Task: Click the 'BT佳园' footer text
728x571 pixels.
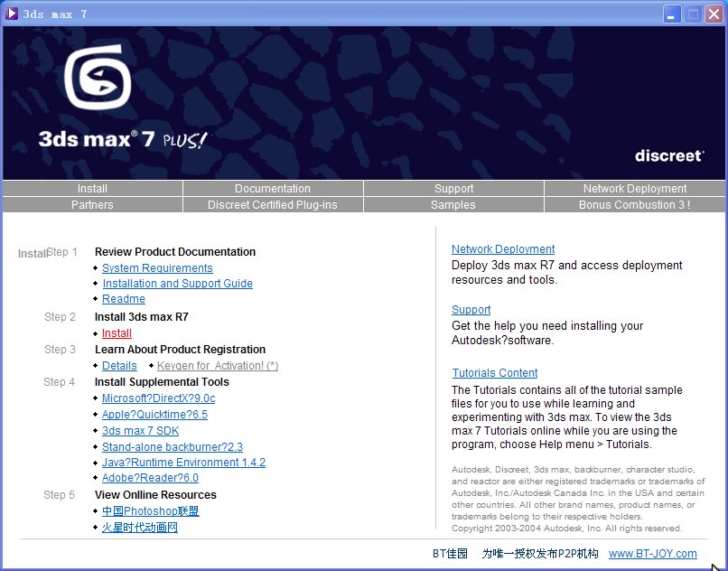Action: (x=450, y=553)
